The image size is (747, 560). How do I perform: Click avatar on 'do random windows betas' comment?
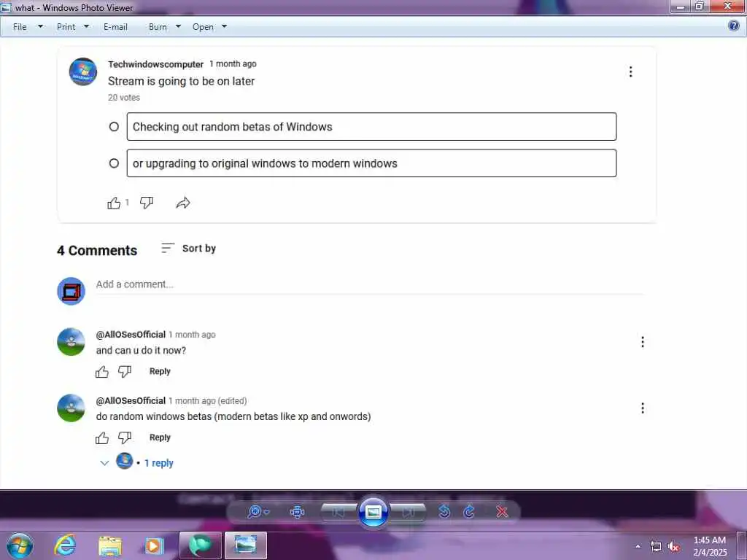(71, 408)
